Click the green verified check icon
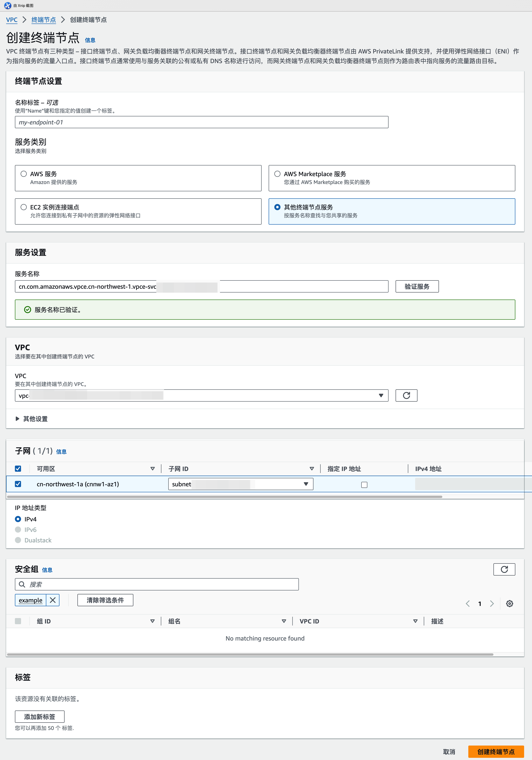This screenshot has width=532, height=760. [x=27, y=309]
